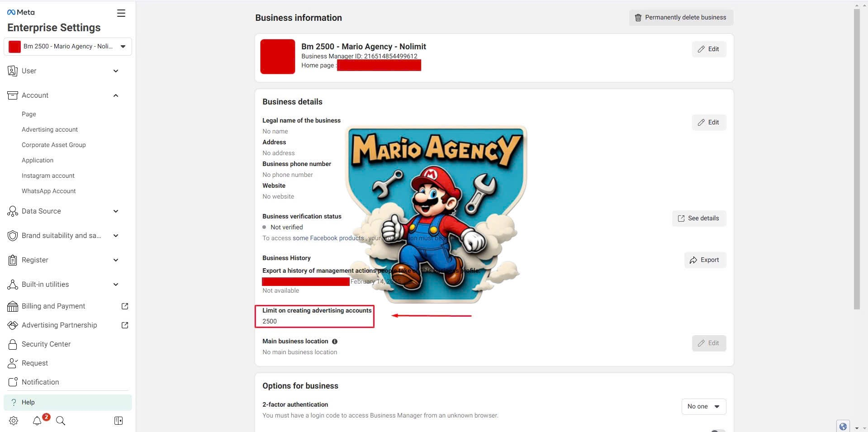
Task: Open the Application menu item
Action: [38, 161]
